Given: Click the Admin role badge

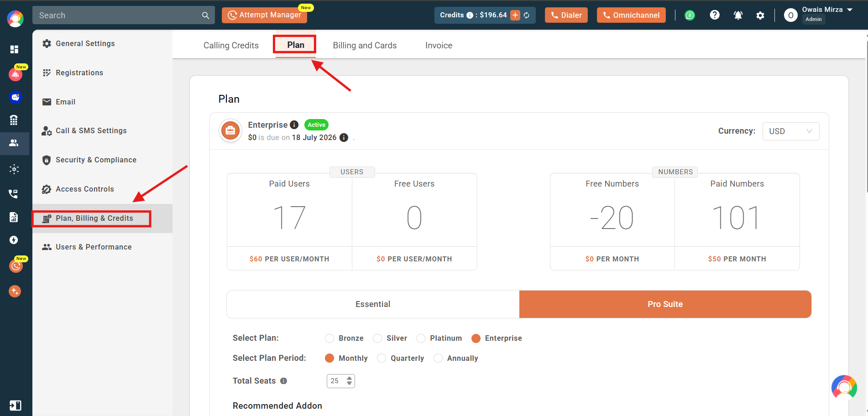Looking at the screenshot, I should coord(814,19).
